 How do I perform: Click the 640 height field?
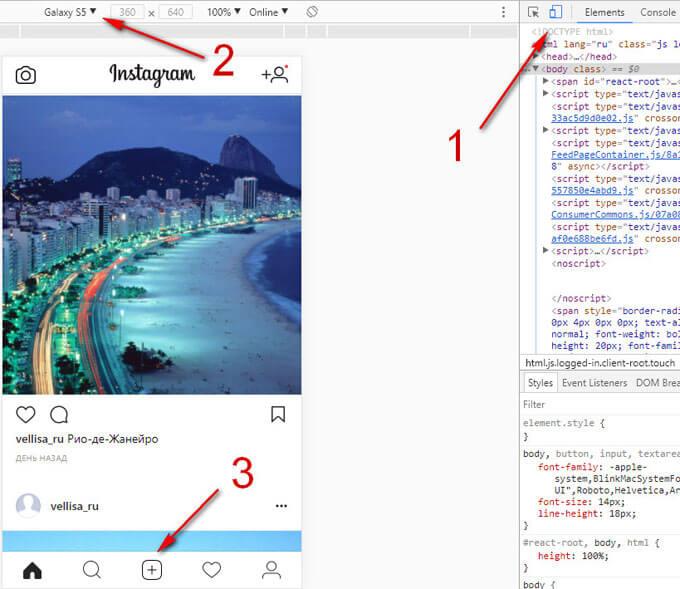pos(176,12)
